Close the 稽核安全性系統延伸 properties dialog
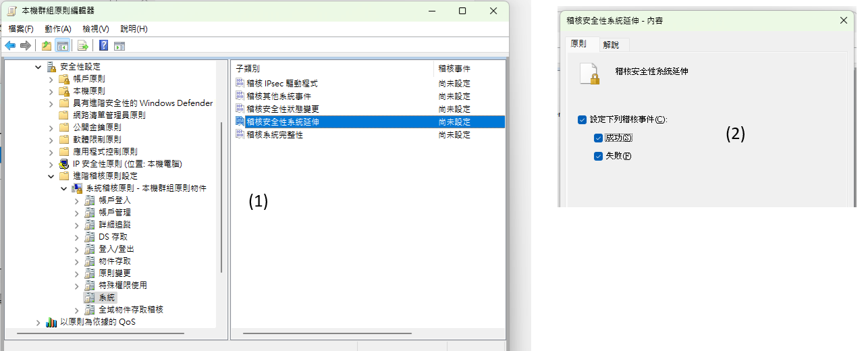868x351 pixels. pos(843,20)
